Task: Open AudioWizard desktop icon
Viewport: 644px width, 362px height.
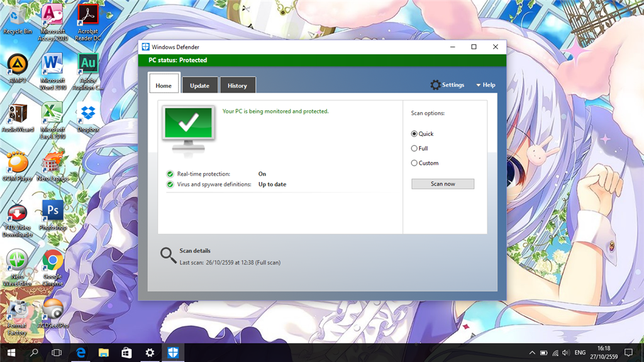Action: point(17,118)
